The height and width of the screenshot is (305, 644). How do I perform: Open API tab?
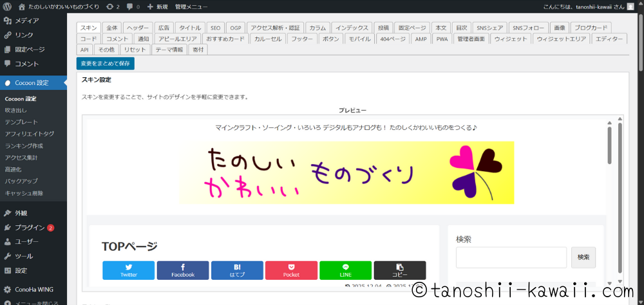(84, 50)
